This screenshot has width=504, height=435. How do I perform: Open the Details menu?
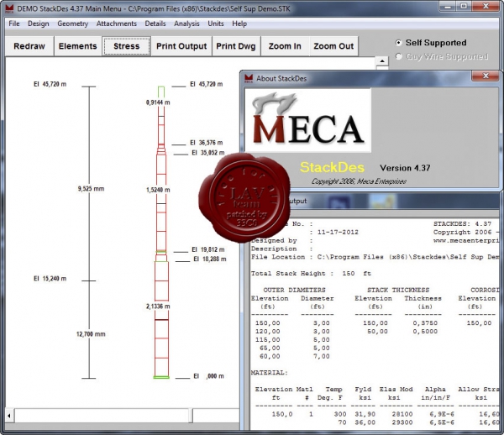[x=155, y=24]
